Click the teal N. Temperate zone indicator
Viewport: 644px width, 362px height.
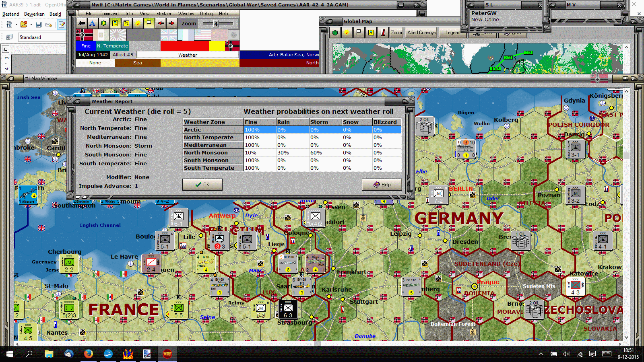(112, 46)
